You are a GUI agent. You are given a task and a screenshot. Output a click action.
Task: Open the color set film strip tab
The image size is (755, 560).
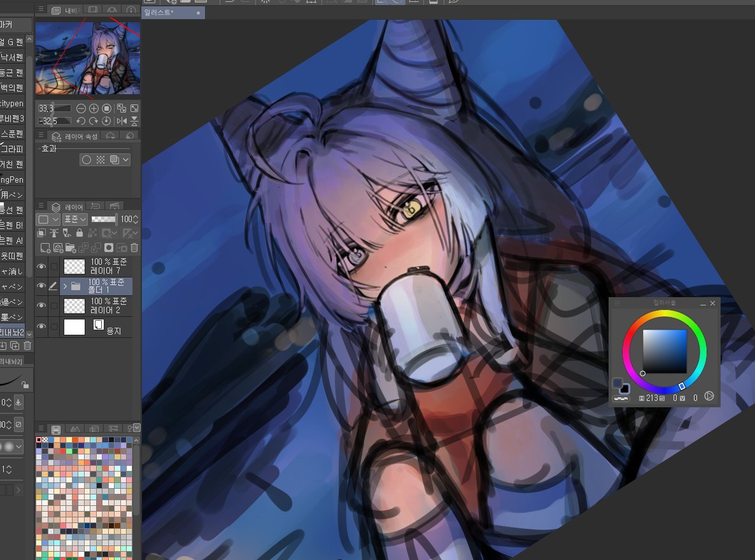pos(56,429)
